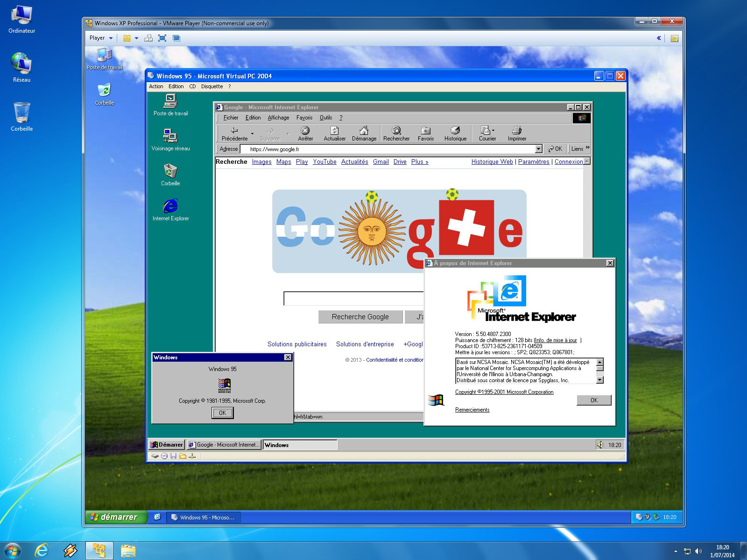Click OK in the Windows 95 copyright dialog
747x560 pixels.
click(222, 413)
